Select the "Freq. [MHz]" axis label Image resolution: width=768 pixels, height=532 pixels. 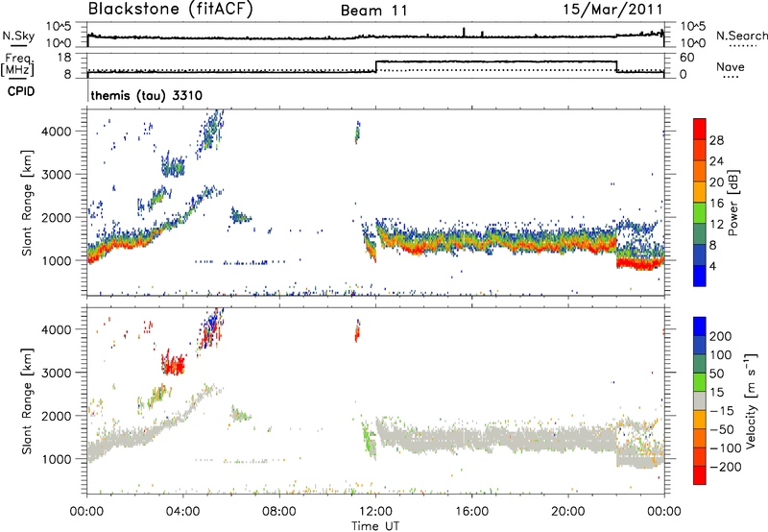point(18,64)
